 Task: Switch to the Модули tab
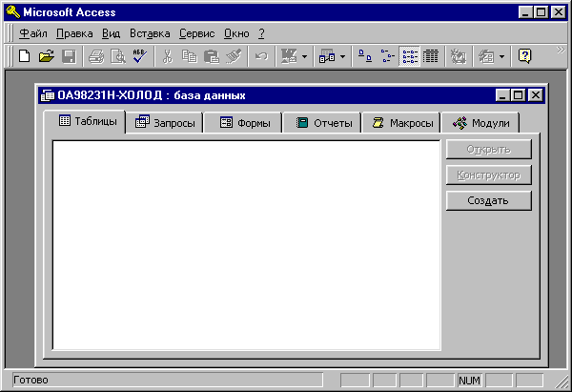pos(480,123)
